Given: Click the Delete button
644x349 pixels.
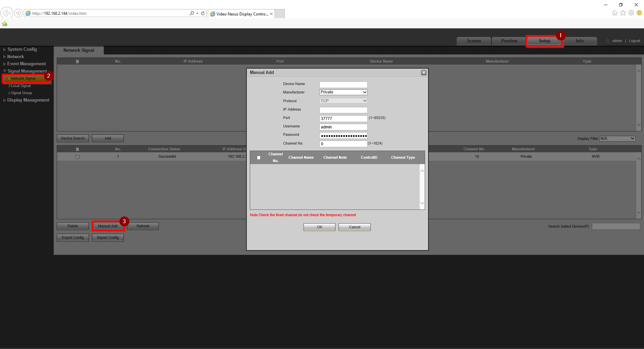Looking at the screenshot, I should point(73,226).
